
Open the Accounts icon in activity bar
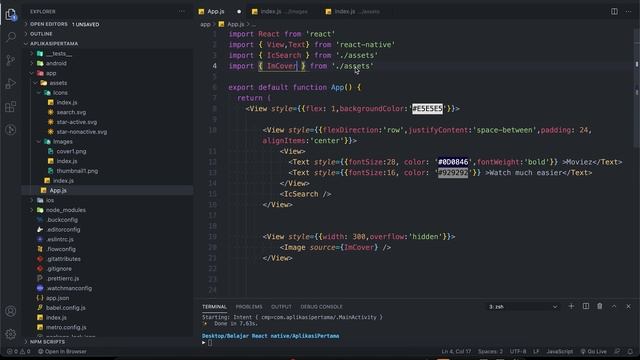pyautogui.click(x=11, y=311)
